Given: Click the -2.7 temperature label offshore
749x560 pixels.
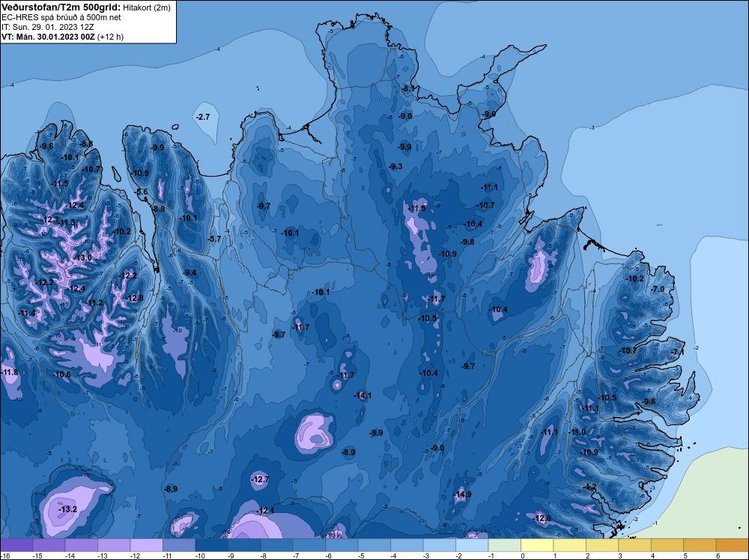Looking at the screenshot, I should coord(204,117).
